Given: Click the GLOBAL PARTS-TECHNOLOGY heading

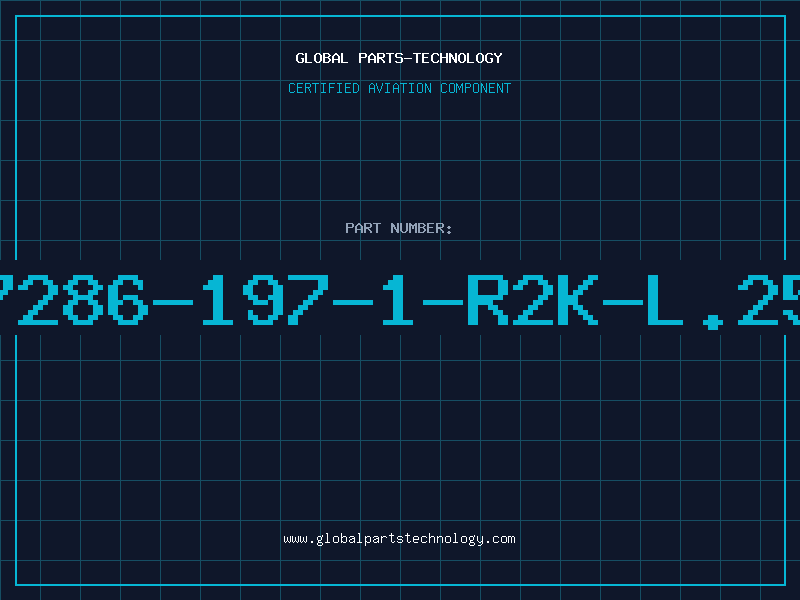Looking at the screenshot, I should coord(399,58).
